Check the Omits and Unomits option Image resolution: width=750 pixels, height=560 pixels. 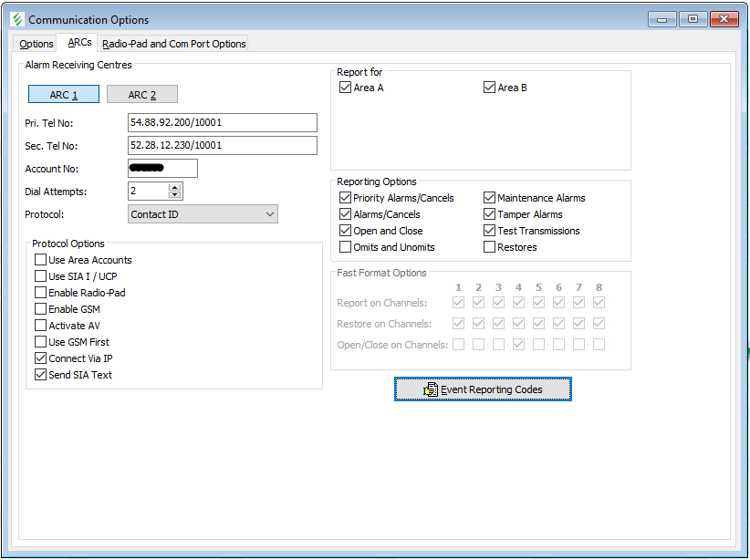(x=345, y=247)
